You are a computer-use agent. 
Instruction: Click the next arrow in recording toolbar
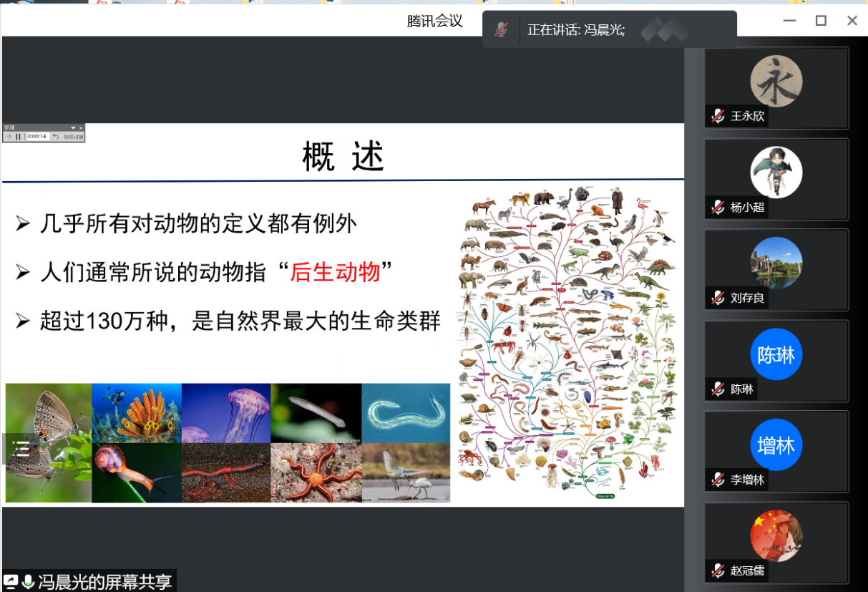tap(8, 137)
